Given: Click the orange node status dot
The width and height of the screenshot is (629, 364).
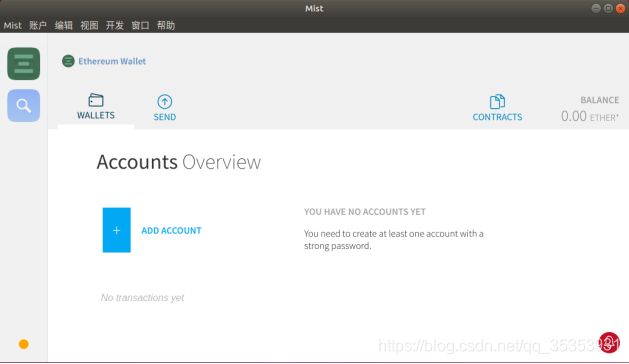Looking at the screenshot, I should 24,344.
